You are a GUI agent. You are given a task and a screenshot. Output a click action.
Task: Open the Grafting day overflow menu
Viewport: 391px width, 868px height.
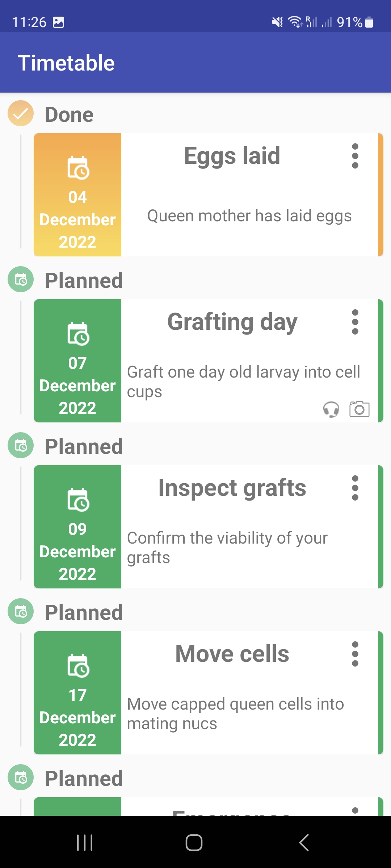point(355,322)
